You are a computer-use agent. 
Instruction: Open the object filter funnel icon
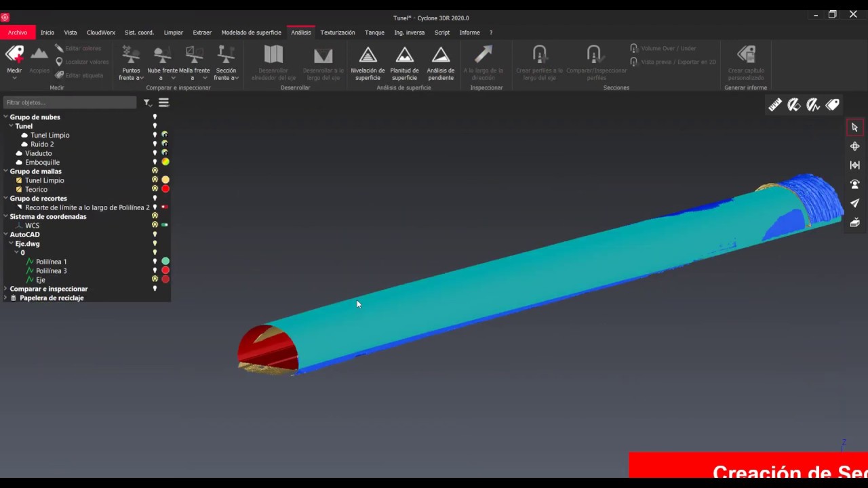pos(147,103)
